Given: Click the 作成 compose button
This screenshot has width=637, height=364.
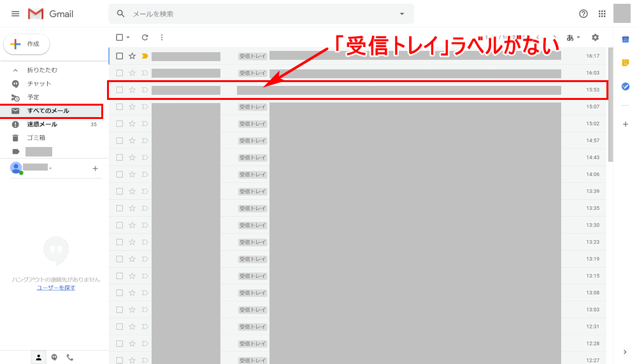Looking at the screenshot, I should (x=26, y=44).
